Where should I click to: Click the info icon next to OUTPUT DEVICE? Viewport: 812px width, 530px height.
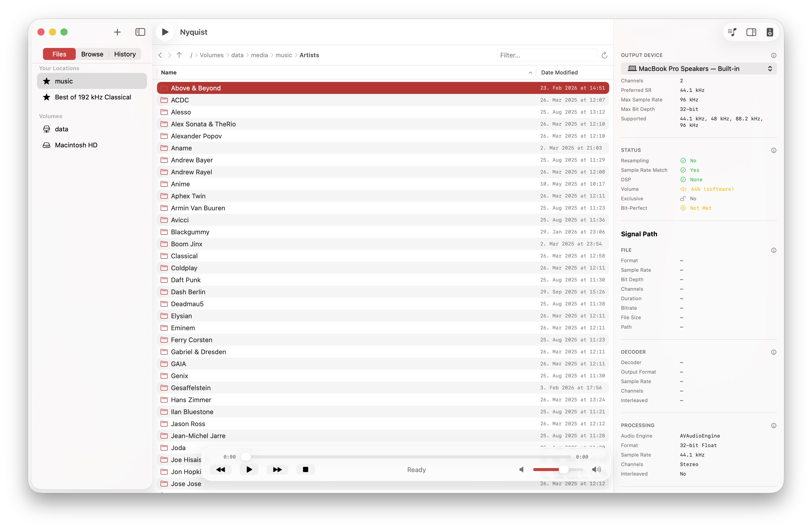773,55
